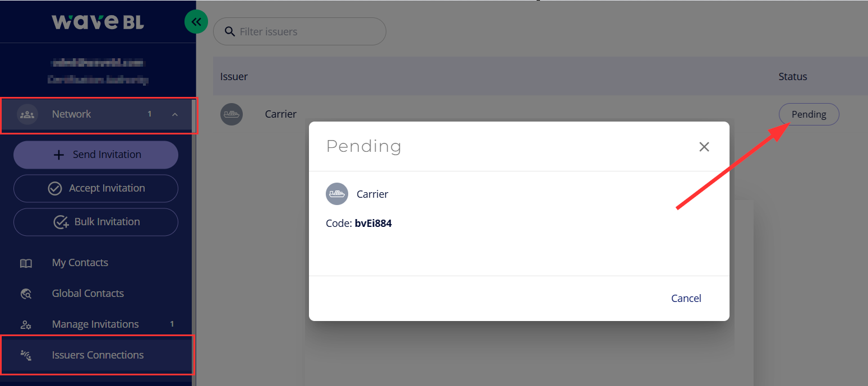Collapse the sidebar with green double-chevron
The width and height of the screenshot is (868, 386).
[196, 22]
